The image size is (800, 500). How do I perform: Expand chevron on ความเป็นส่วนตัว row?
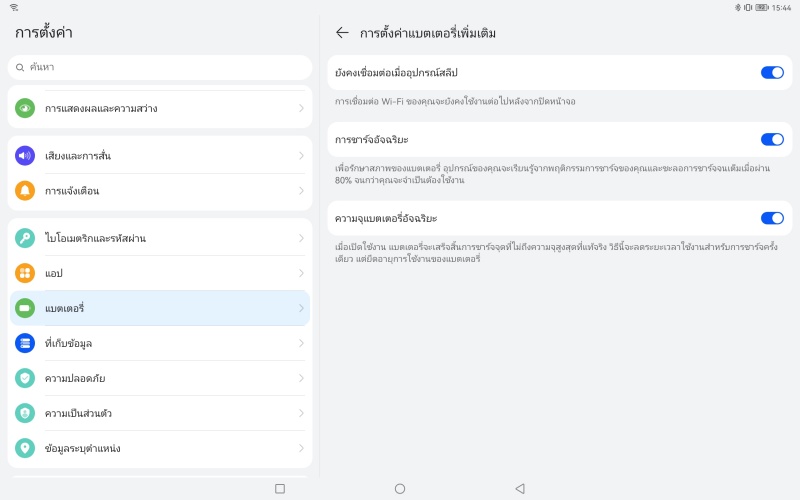(x=301, y=413)
